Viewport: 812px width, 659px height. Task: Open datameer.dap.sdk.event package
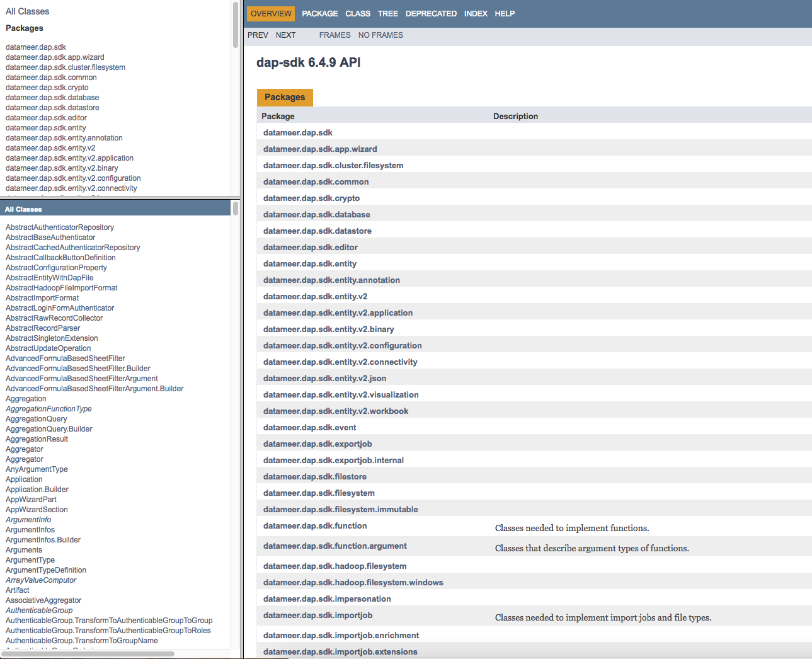[x=310, y=428]
